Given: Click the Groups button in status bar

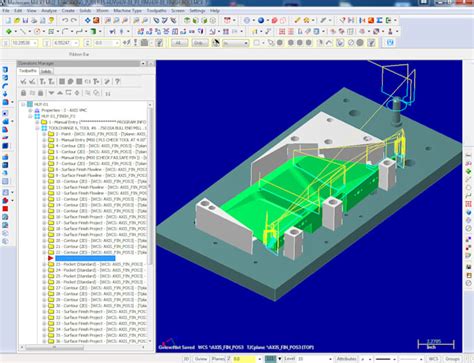Looking at the screenshot, I should pos(453,359).
